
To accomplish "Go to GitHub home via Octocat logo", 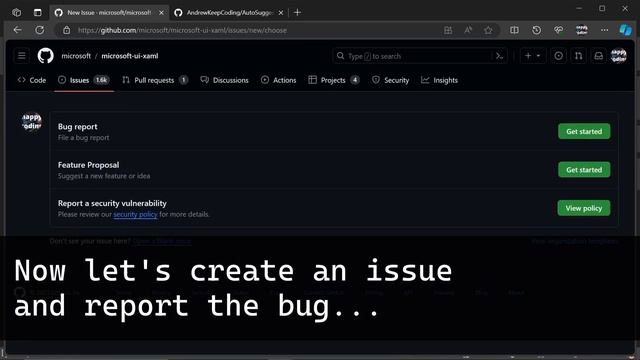I will click(x=45, y=56).
